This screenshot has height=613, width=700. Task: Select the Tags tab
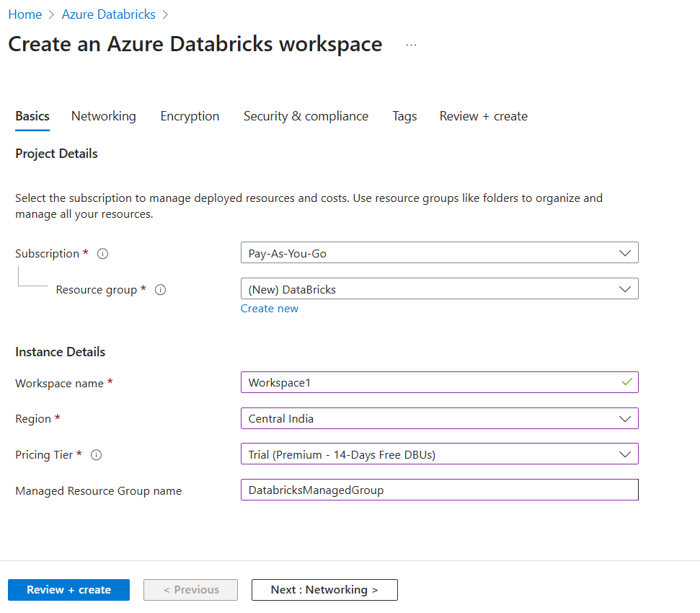tap(404, 117)
